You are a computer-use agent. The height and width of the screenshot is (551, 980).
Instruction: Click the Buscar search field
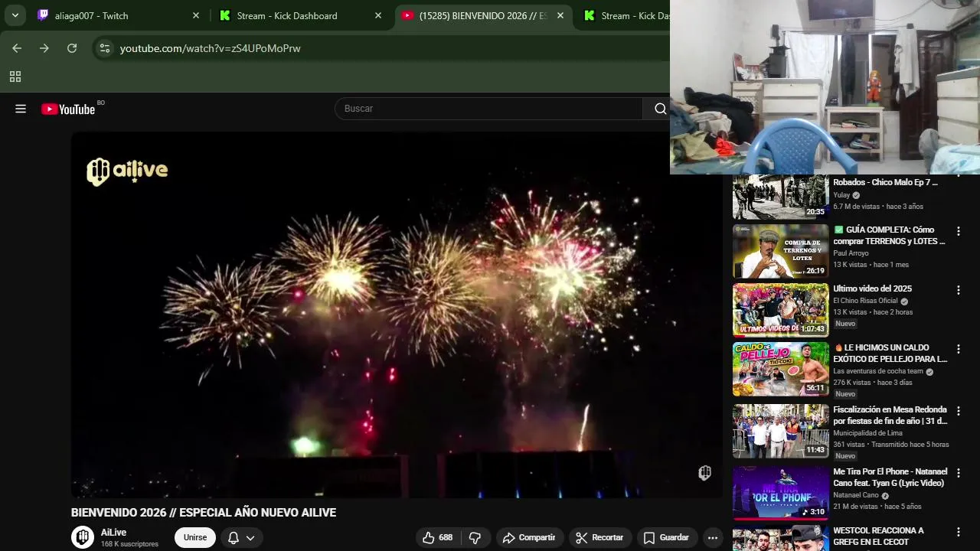click(488, 109)
